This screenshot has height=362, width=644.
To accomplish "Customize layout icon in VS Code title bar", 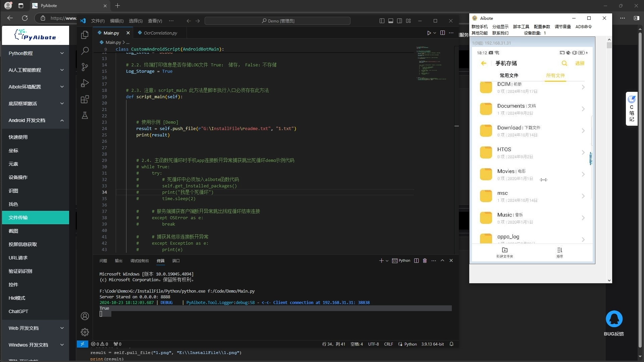I will [x=408, y=21].
